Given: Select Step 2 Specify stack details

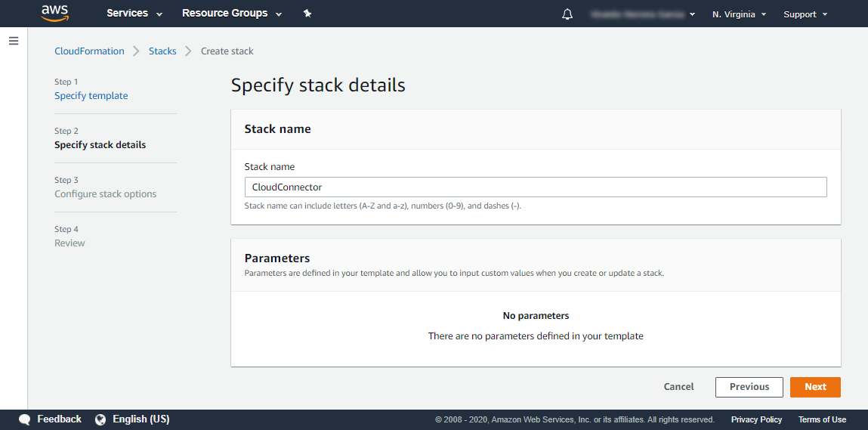Looking at the screenshot, I should (x=100, y=145).
